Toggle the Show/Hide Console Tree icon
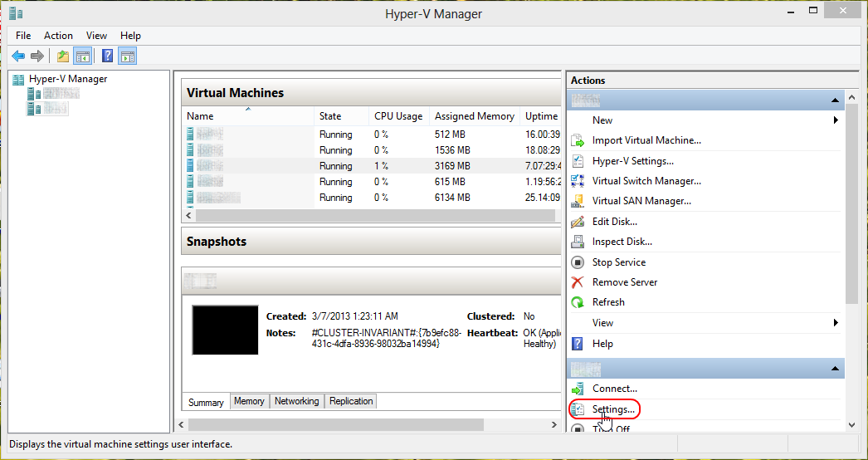The height and width of the screenshot is (460, 868). (x=82, y=56)
